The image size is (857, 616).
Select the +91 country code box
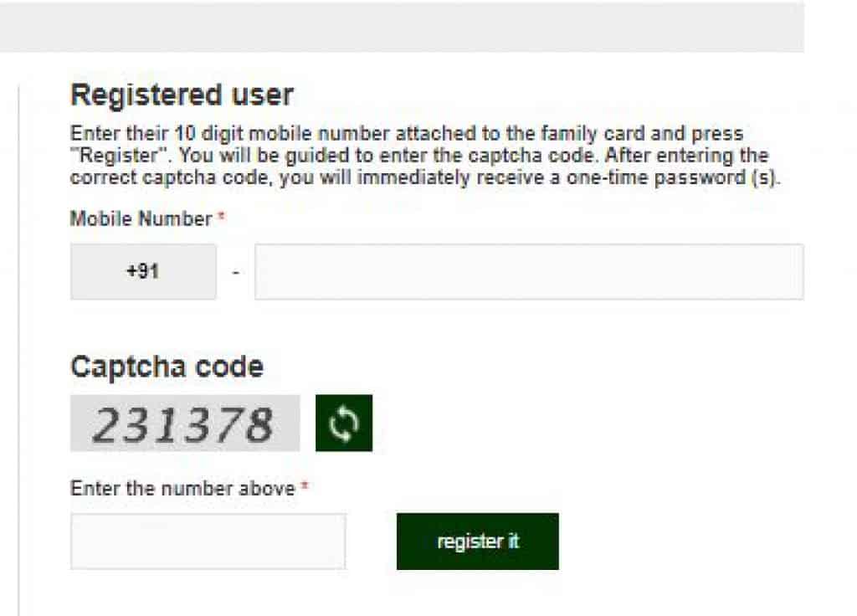(143, 272)
